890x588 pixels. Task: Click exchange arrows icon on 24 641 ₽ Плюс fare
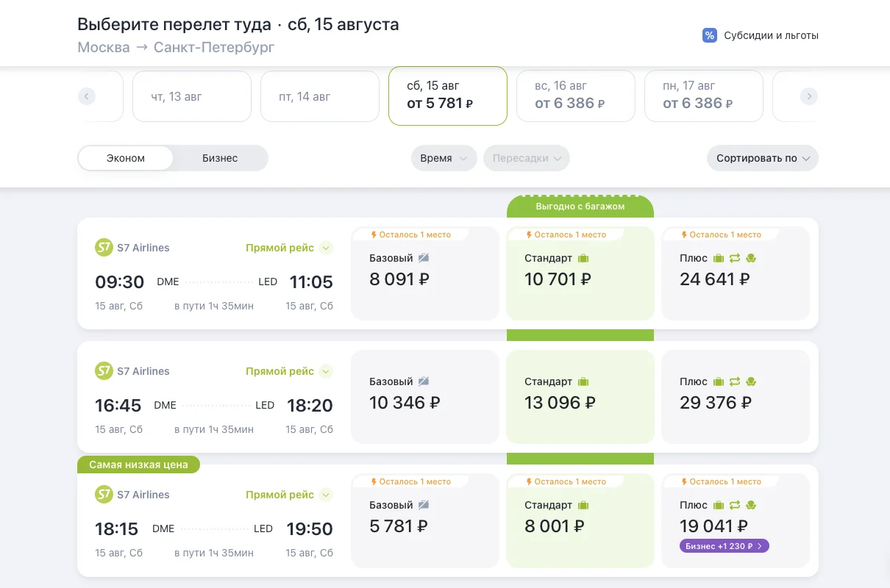(735, 258)
